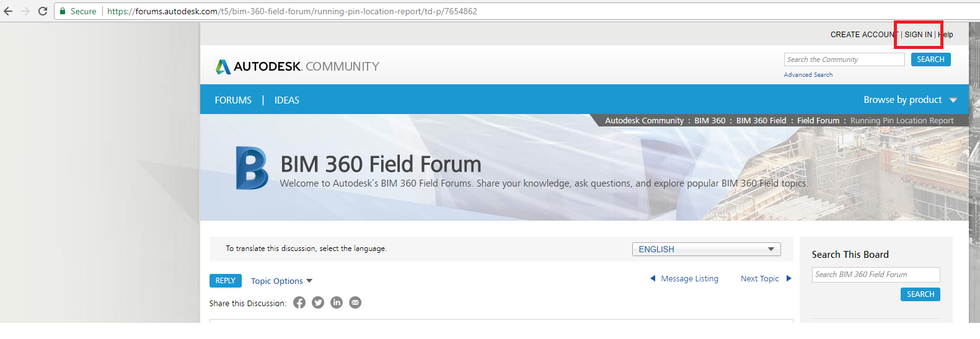Click the BIM 360 Field breadcrumb

(761, 121)
